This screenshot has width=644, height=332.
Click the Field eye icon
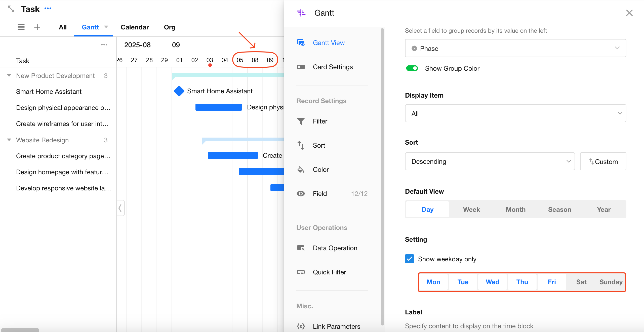301,194
